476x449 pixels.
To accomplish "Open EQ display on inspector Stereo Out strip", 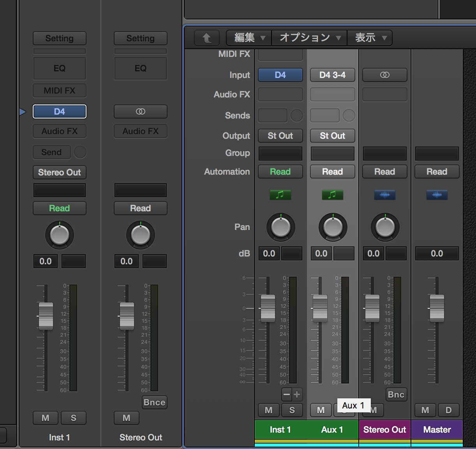I will click(140, 68).
